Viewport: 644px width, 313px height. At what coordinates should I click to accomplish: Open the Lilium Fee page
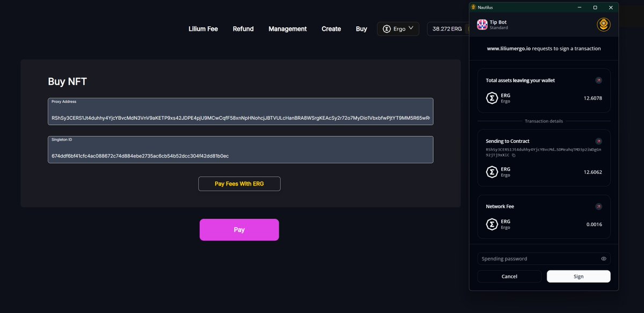(x=203, y=29)
